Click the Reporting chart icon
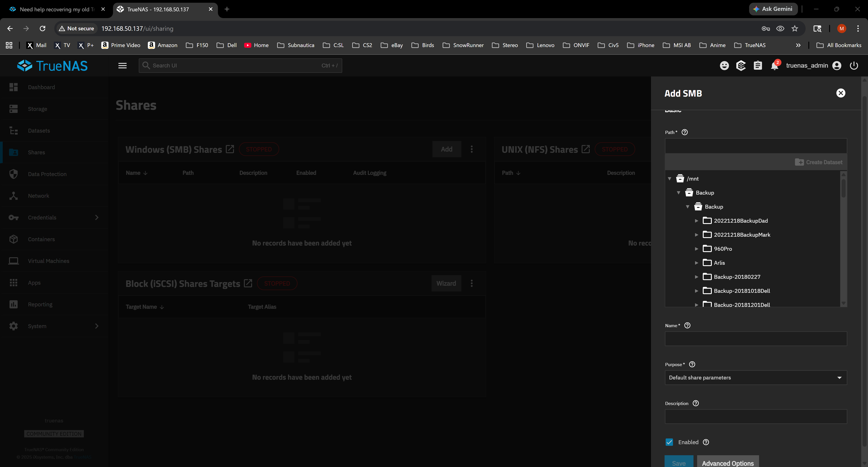Image resolution: width=868 pixels, height=467 pixels. click(14, 304)
